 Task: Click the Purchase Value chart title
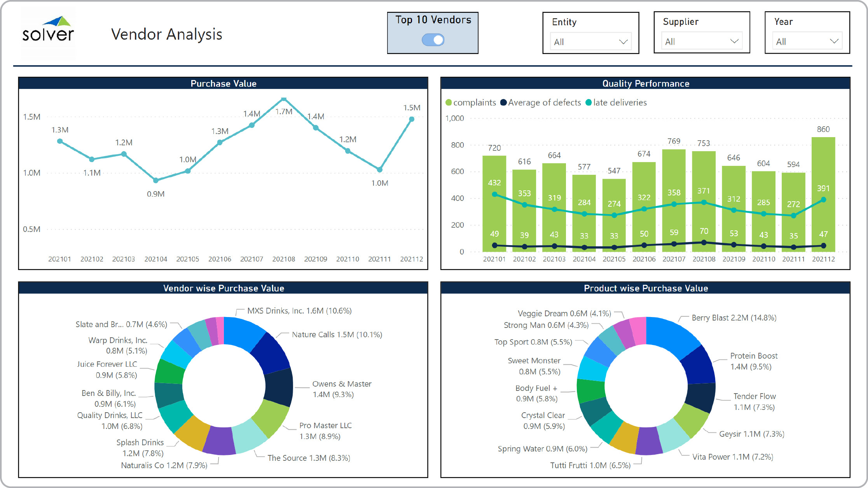click(x=223, y=84)
